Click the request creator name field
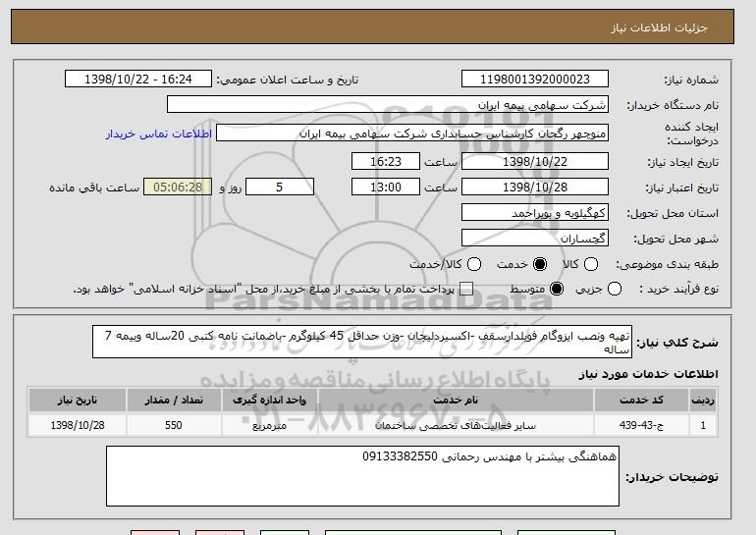The image size is (756, 535). [412, 134]
